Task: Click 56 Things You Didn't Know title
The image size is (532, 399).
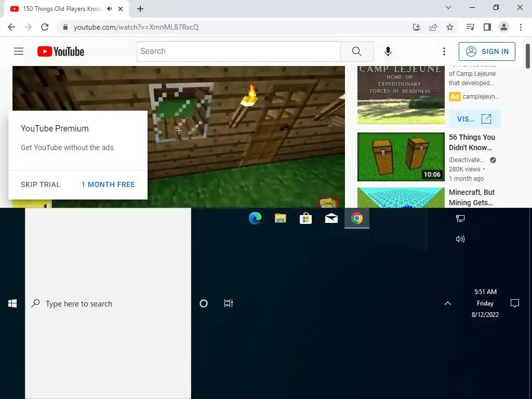Action: point(472,142)
